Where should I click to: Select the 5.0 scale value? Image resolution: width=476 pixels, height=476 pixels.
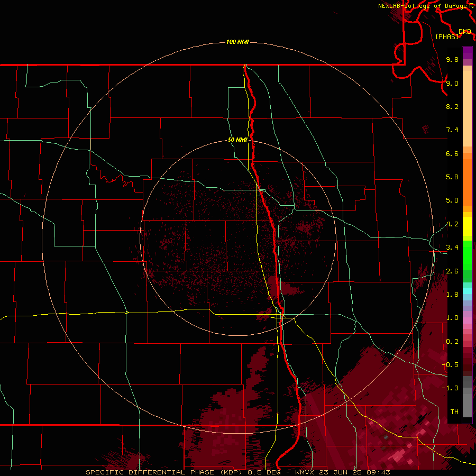coord(452,200)
